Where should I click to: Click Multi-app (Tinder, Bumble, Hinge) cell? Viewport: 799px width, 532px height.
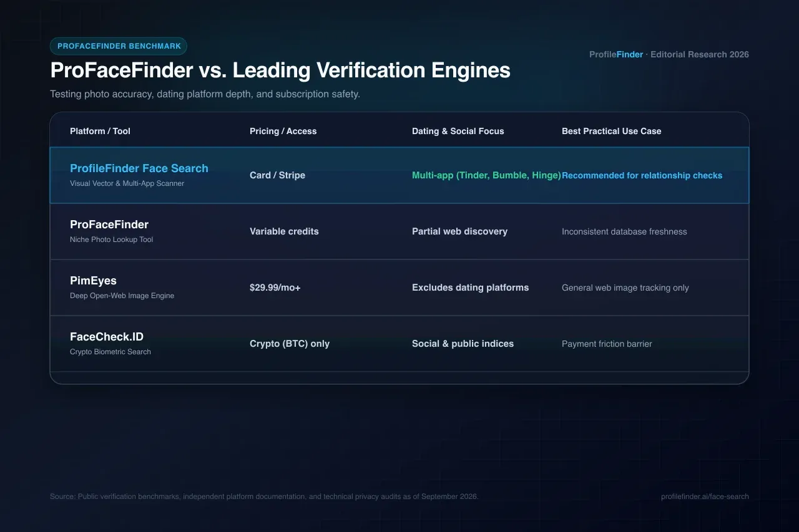pos(486,175)
